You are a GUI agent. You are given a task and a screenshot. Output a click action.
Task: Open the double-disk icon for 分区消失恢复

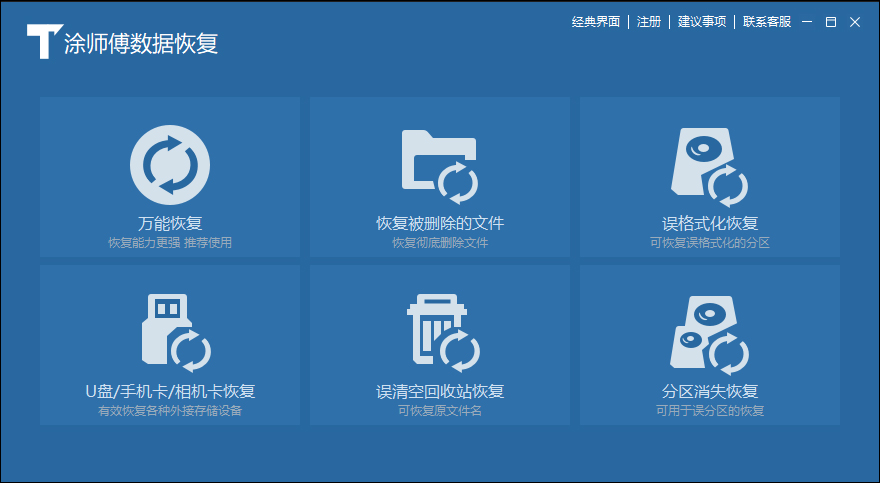click(x=709, y=335)
